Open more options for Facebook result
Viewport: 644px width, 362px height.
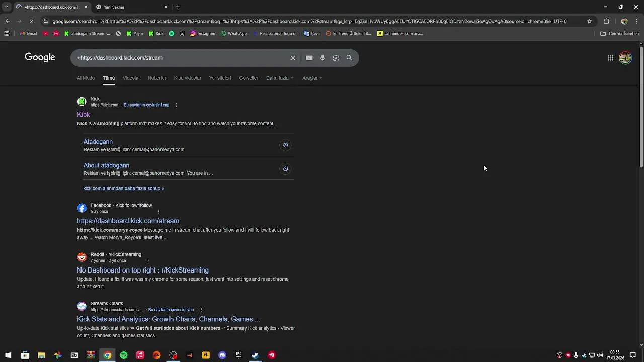pos(159,212)
